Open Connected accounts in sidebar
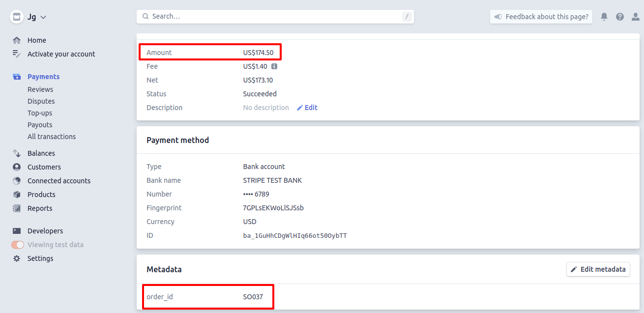Image resolution: width=644 pixels, height=313 pixels. click(59, 181)
